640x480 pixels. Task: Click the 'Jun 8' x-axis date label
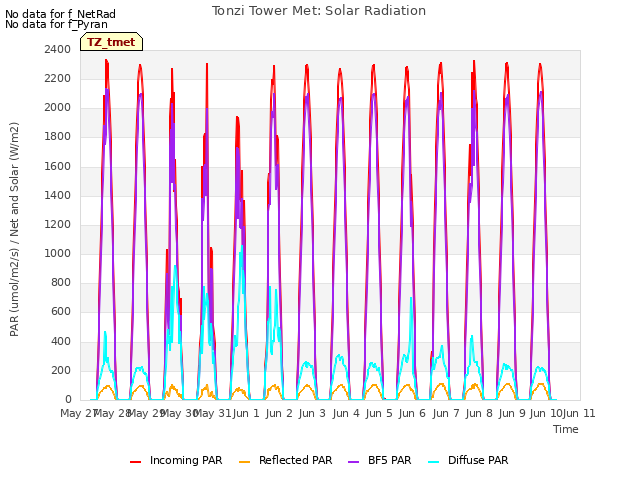coord(479,413)
